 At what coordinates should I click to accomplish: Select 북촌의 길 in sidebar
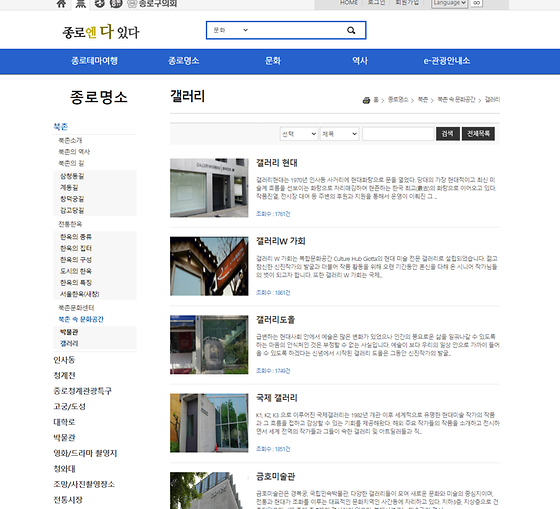pyautogui.click(x=71, y=163)
